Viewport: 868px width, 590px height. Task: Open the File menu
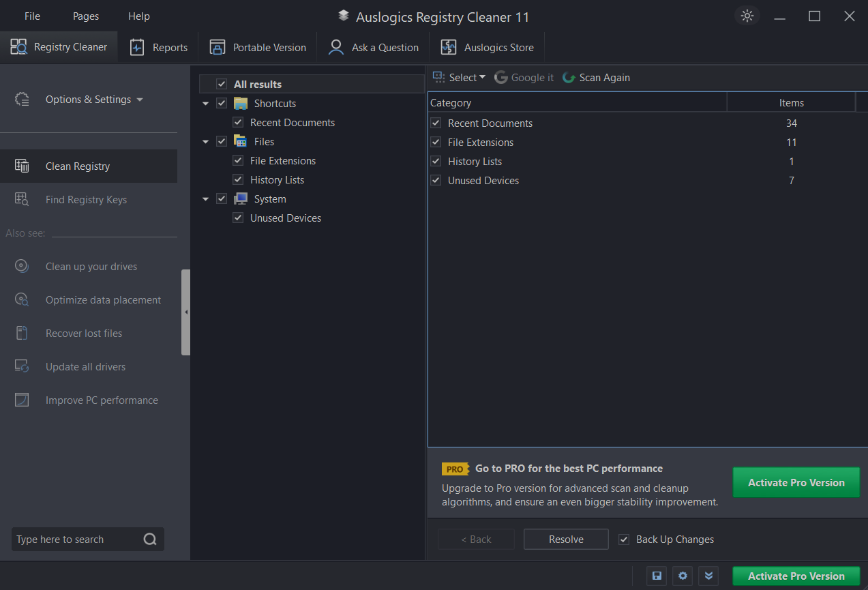32,16
